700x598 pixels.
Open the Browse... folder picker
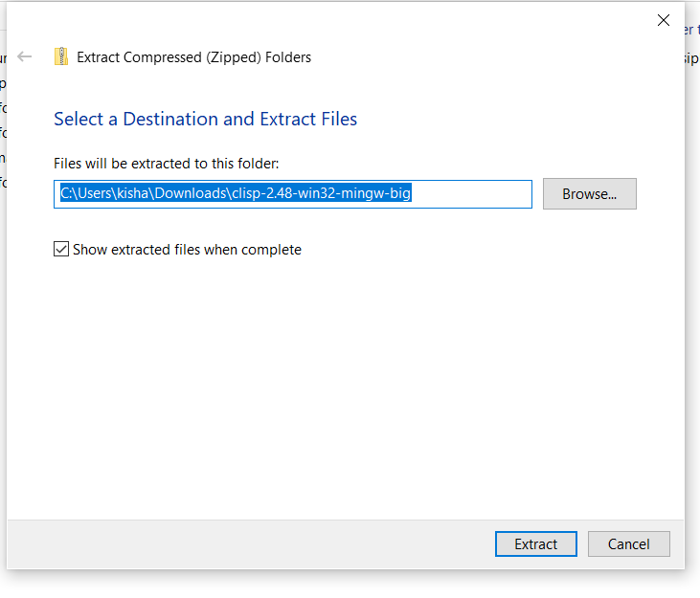[x=589, y=194]
